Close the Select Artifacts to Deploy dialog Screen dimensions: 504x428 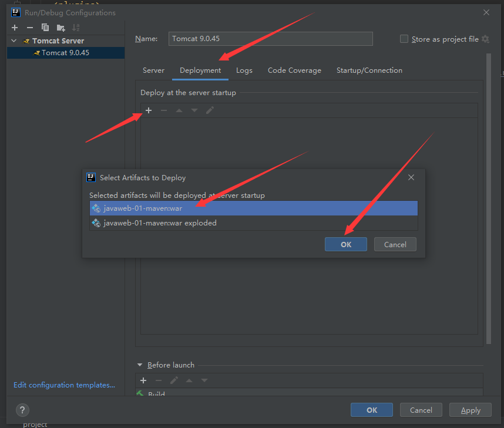coord(411,177)
